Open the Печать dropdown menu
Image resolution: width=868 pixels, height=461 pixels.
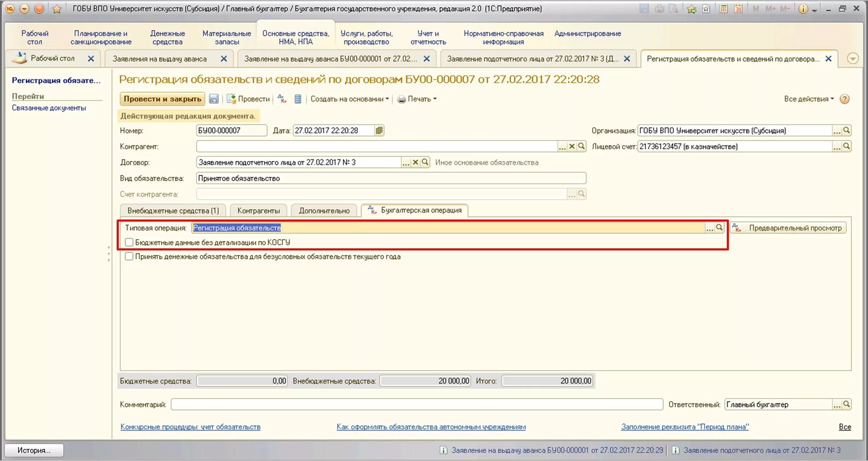point(417,99)
